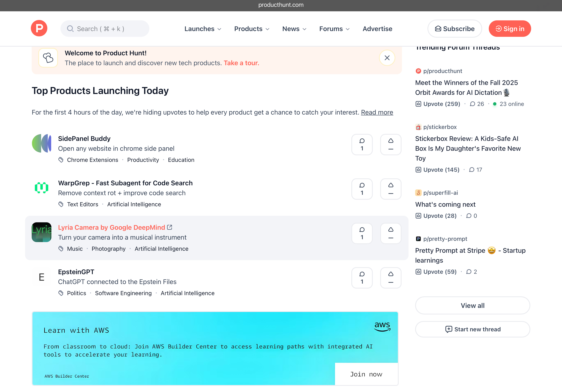Expand the Forums menu
562x392 pixels.
[x=334, y=29]
